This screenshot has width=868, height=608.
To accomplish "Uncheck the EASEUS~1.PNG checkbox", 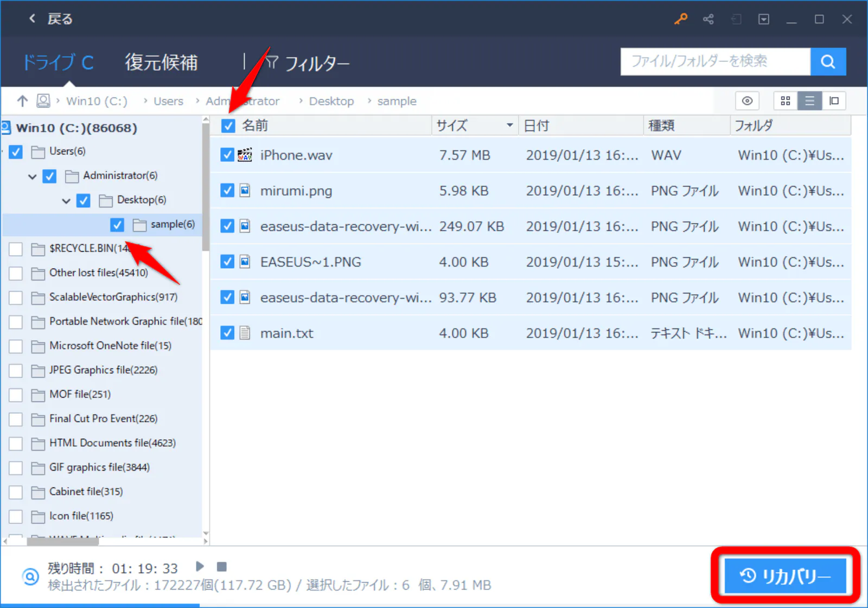I will (x=227, y=262).
